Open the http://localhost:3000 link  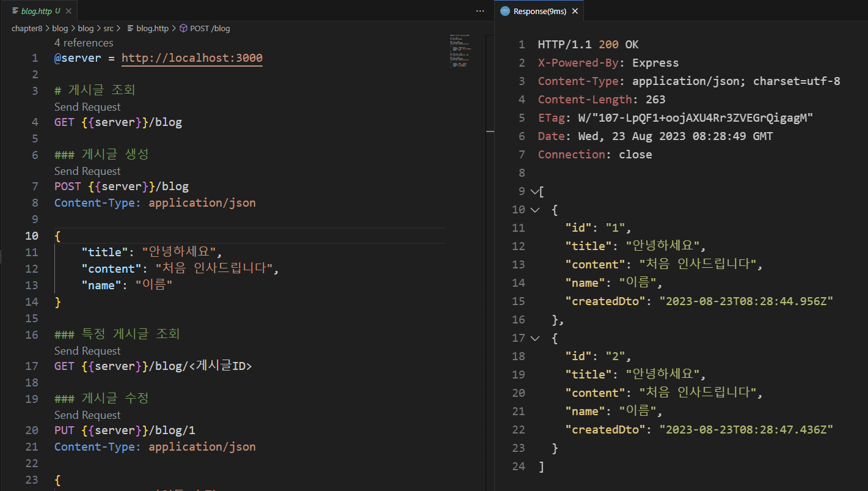tap(192, 59)
